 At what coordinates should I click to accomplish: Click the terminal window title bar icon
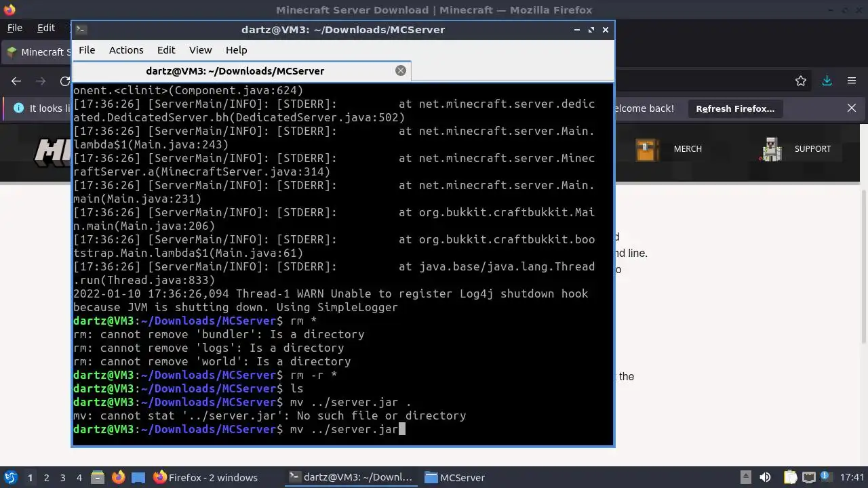click(x=81, y=29)
